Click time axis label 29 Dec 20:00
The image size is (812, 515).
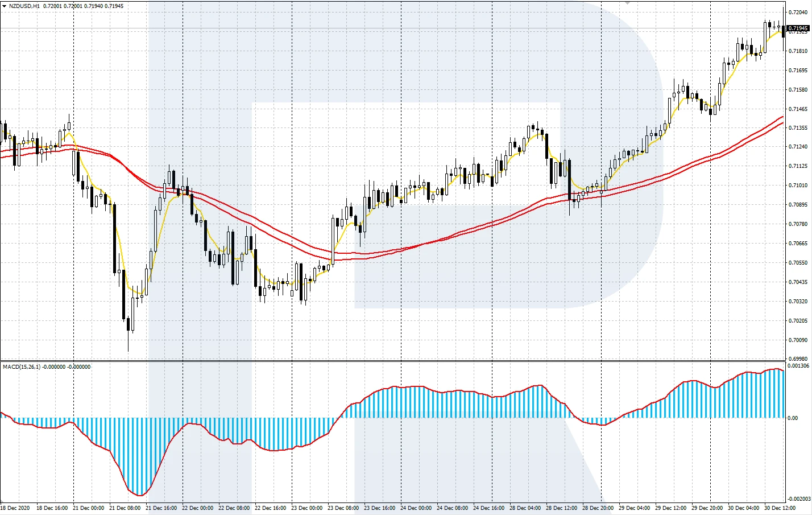707,508
